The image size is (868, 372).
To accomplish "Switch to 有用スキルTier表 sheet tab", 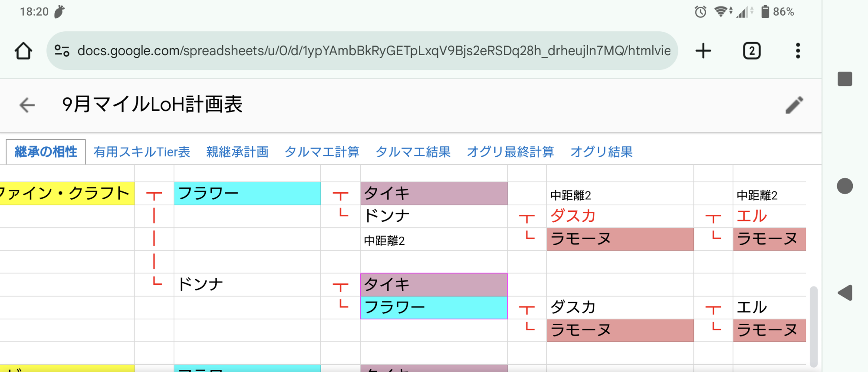I will (142, 152).
